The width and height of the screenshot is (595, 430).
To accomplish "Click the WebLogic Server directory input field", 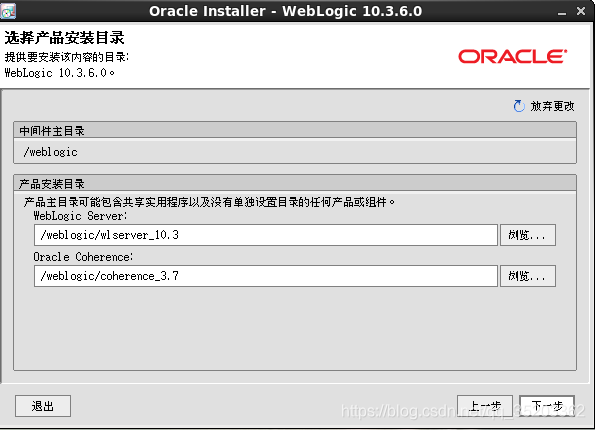I will point(266,235).
